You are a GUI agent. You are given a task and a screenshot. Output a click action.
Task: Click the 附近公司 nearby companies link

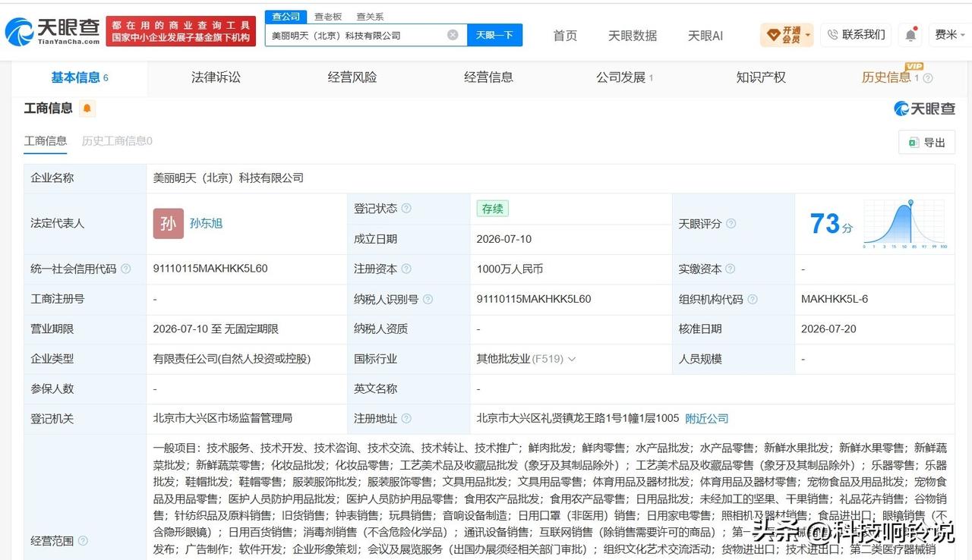coord(706,419)
